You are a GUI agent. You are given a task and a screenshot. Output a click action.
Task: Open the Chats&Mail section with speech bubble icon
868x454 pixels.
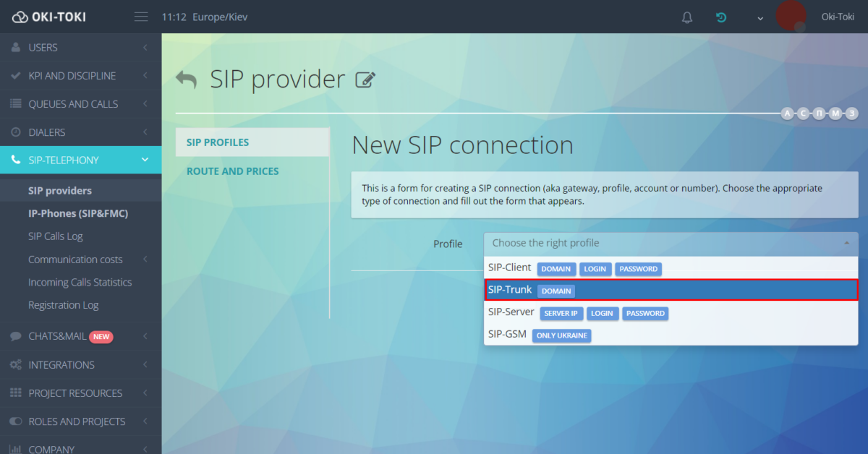coord(16,336)
